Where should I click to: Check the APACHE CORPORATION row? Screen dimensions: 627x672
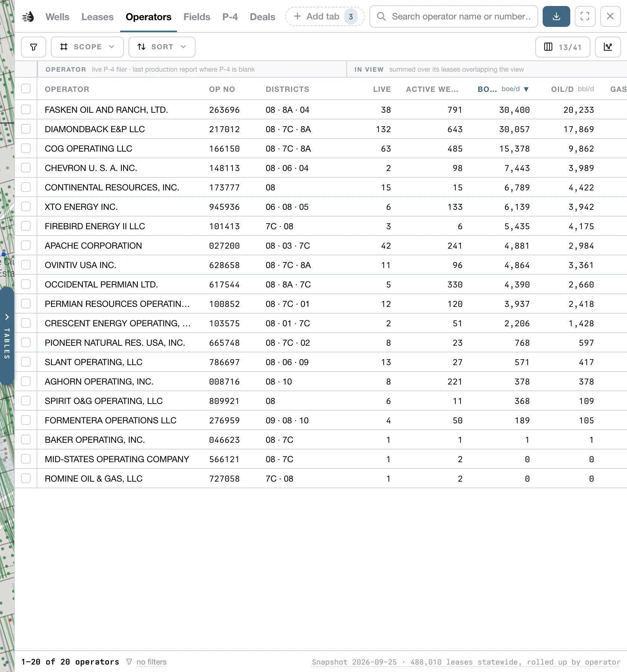[26, 246]
